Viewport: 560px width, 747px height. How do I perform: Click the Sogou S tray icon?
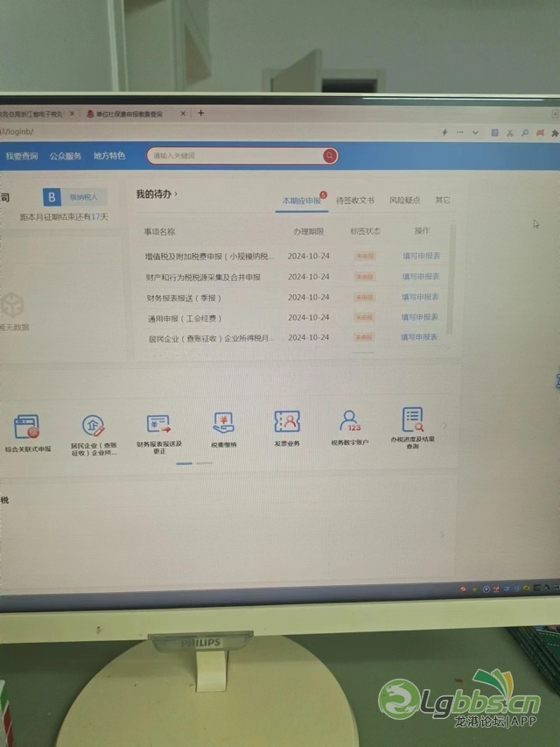(x=463, y=589)
